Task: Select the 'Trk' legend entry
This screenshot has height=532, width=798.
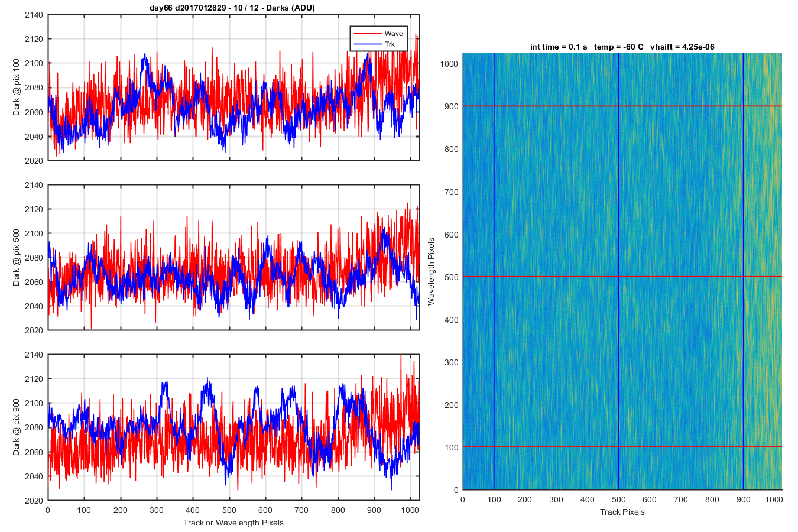Action: coord(390,44)
